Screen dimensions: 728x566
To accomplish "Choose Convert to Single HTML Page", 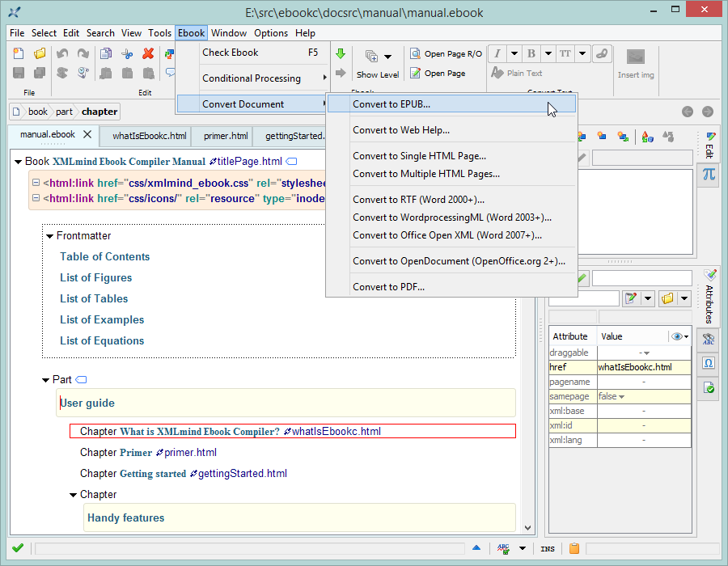I will click(x=451, y=156).
